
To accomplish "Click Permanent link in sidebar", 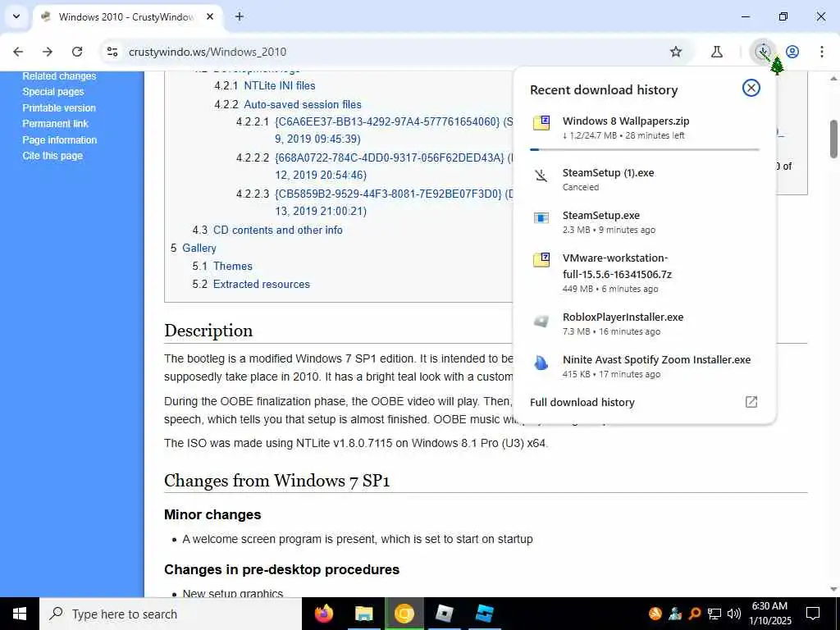I will click(x=55, y=124).
